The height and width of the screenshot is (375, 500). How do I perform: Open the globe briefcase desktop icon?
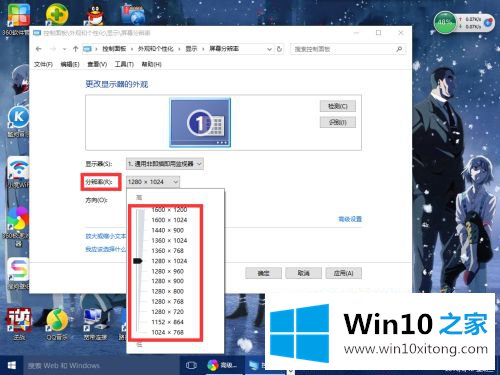click(133, 14)
